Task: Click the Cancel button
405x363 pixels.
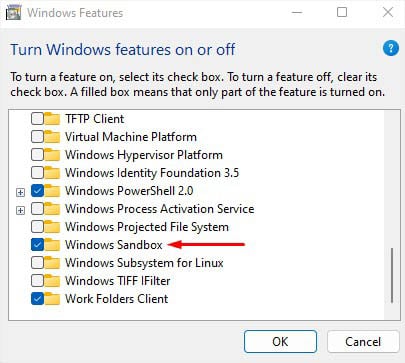Action: pyautogui.click(x=363, y=341)
